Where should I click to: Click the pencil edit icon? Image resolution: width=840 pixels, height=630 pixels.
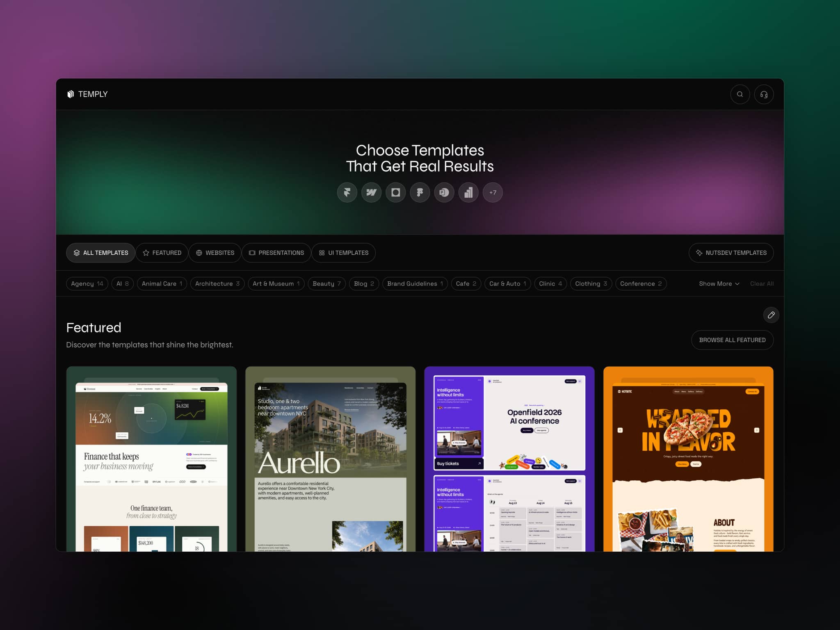(771, 315)
